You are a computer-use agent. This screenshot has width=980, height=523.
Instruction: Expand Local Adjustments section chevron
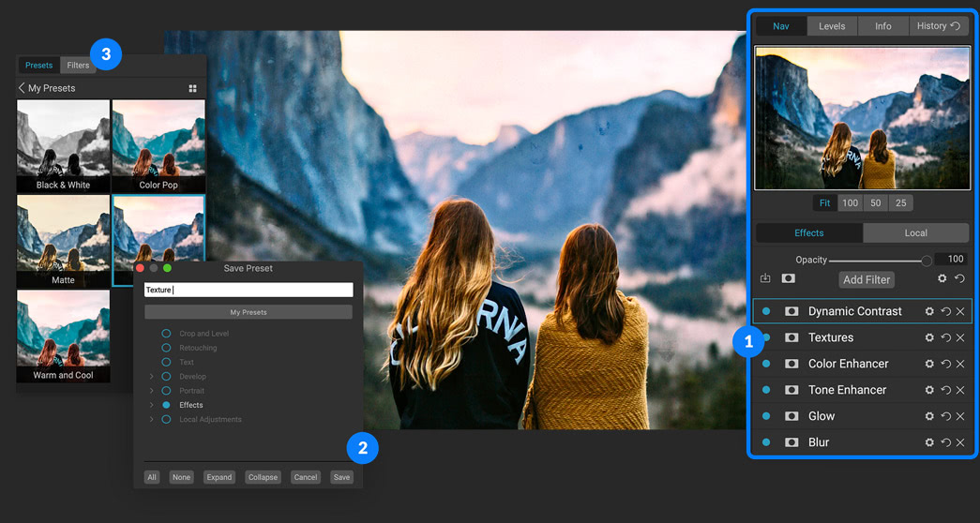151,420
